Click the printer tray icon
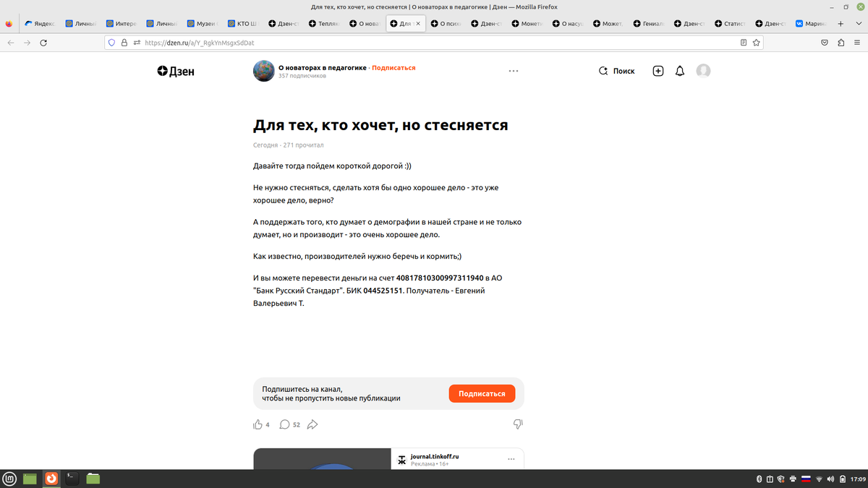Image resolution: width=868 pixels, height=488 pixels. click(x=793, y=479)
